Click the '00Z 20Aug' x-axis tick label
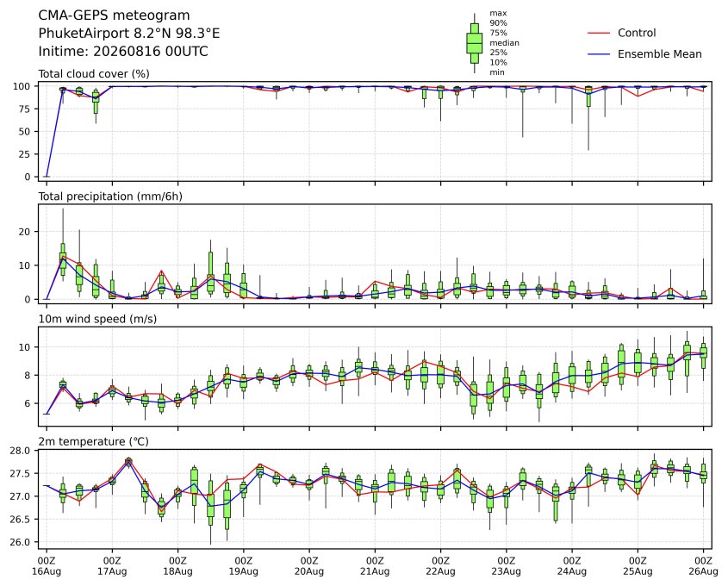This screenshot has width=728, height=586. pyautogui.click(x=309, y=566)
